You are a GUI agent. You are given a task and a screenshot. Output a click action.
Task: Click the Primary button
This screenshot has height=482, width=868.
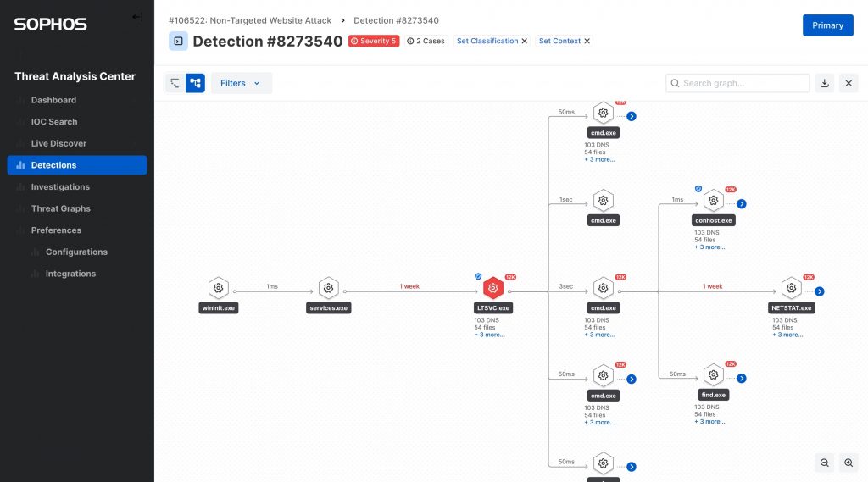827,25
